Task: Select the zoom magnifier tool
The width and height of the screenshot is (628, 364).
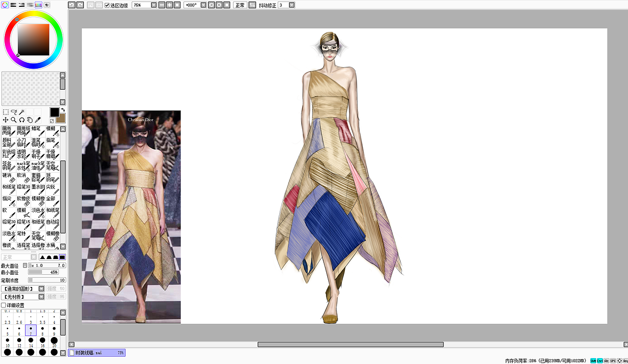Action: point(14,120)
